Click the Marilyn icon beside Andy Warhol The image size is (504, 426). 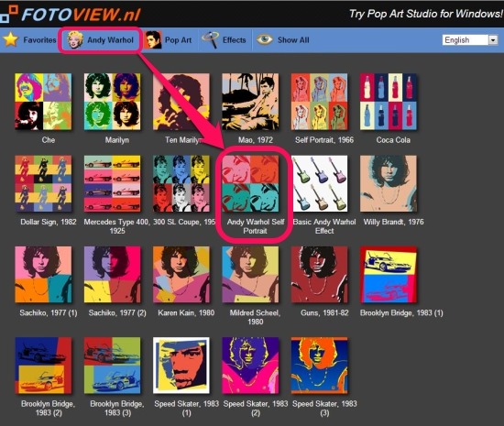pos(75,39)
